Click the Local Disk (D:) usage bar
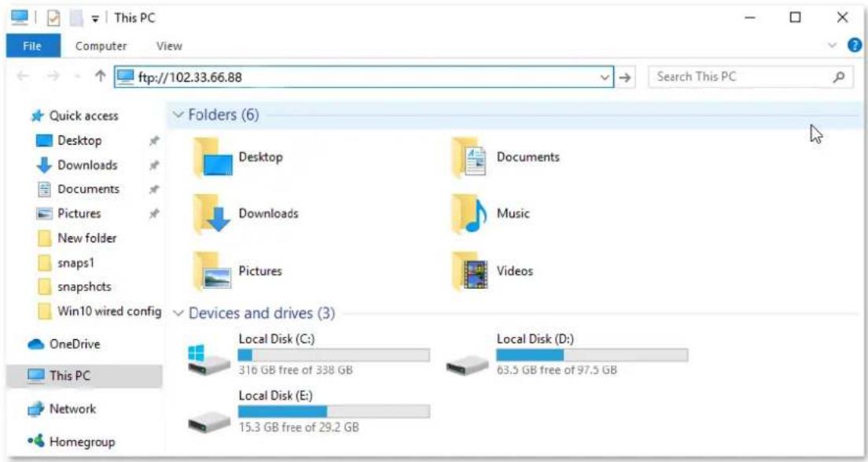 (592, 355)
